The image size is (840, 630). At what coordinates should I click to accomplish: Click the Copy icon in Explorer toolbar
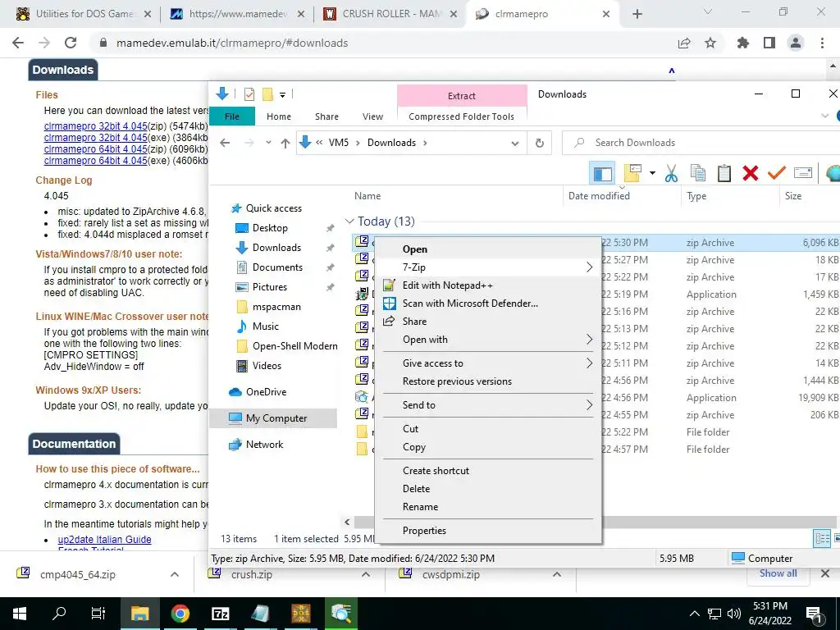coord(697,173)
